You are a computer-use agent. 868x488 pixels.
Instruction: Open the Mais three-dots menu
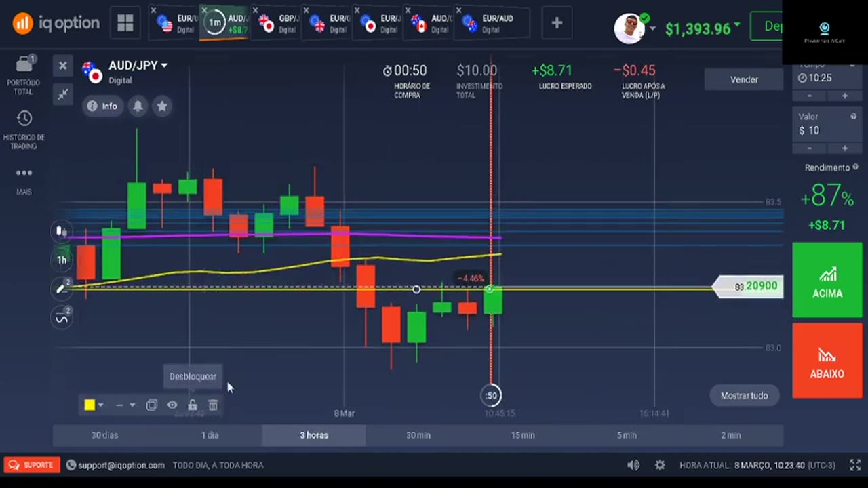point(24,173)
